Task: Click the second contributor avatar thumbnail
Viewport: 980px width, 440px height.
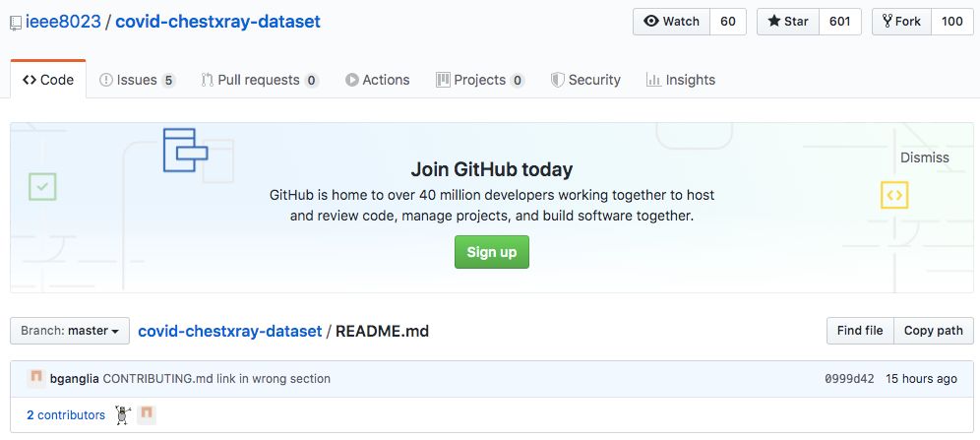Action: click(x=147, y=415)
